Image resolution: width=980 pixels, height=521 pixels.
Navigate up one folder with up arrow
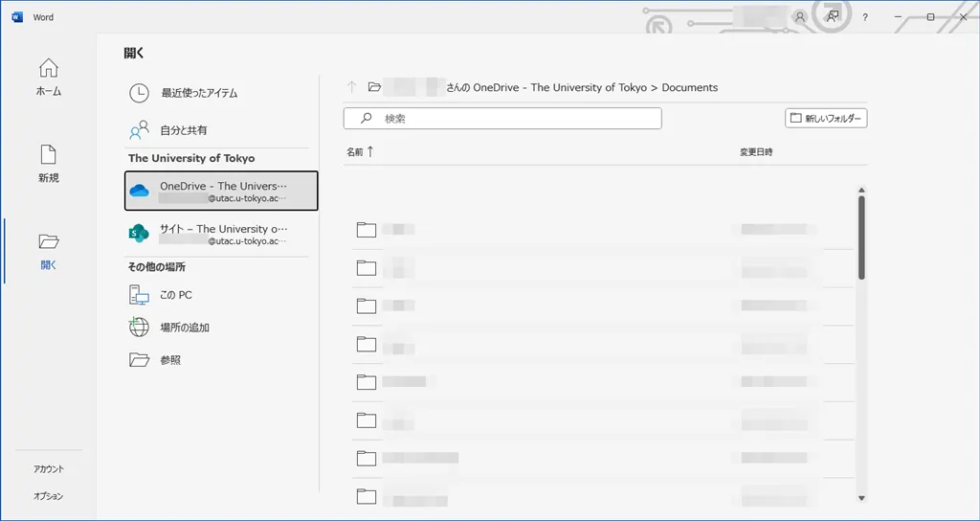tap(351, 87)
